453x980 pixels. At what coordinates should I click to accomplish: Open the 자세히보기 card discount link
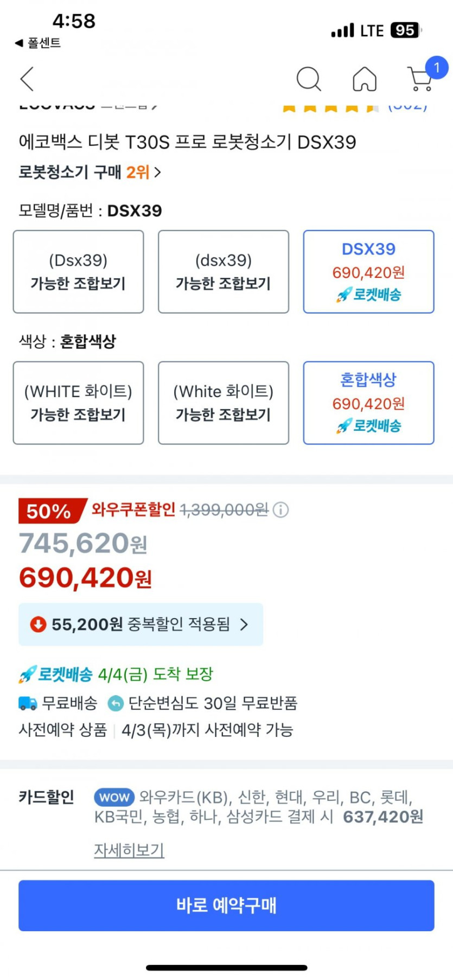(x=129, y=849)
